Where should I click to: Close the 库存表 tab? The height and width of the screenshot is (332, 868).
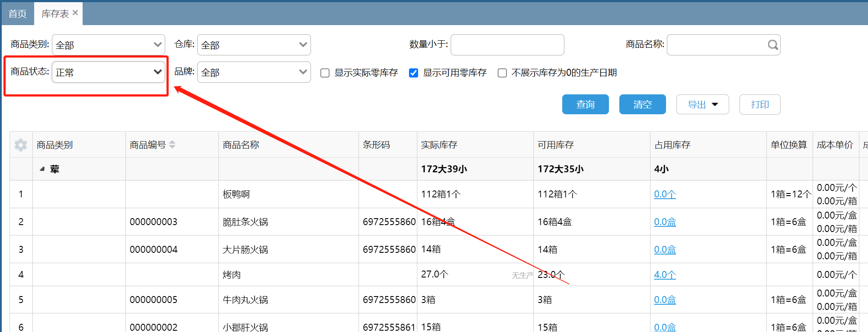[75, 13]
